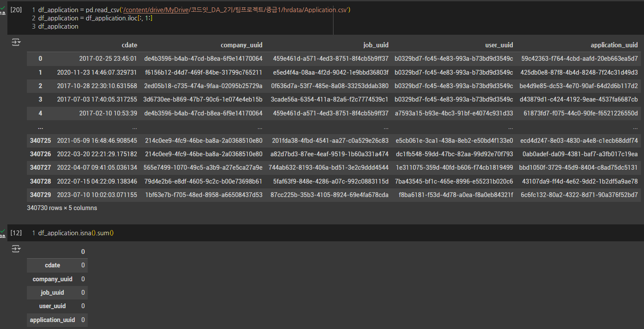Click application_uuid 59c42363-f764-4cbd-aafd-20eb663ea5d7
Image resolution: width=644 pixels, height=329 pixels.
coord(580,59)
